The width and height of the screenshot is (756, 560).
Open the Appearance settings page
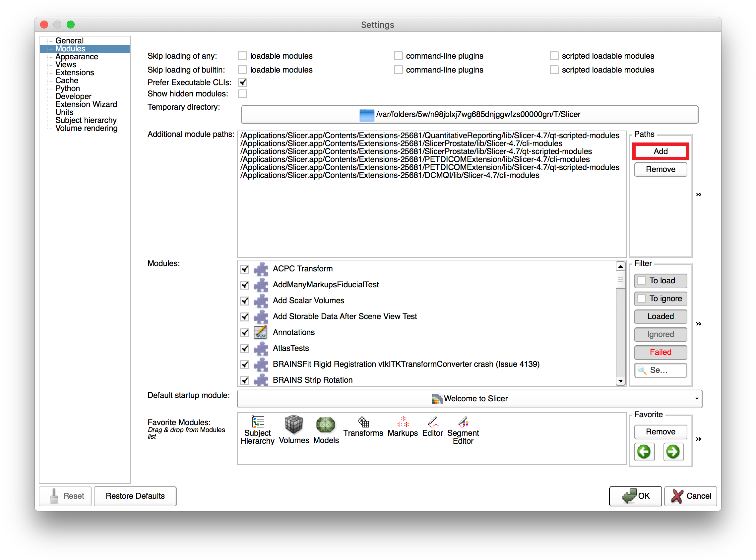(77, 57)
